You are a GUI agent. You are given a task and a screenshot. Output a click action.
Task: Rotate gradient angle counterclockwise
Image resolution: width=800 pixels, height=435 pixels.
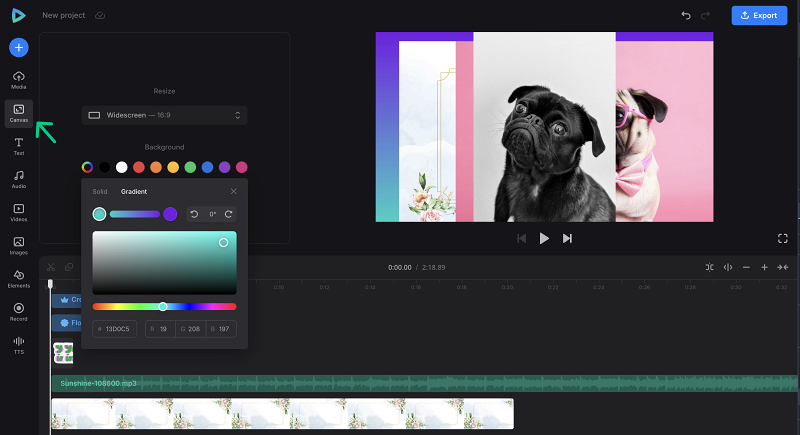(194, 214)
